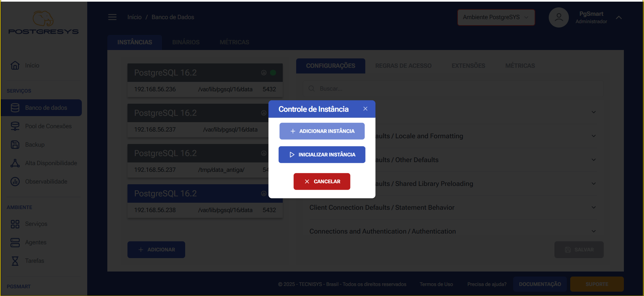Screen dimensions: 644x296
Task: Click the Suporte button
Action: coord(597,284)
